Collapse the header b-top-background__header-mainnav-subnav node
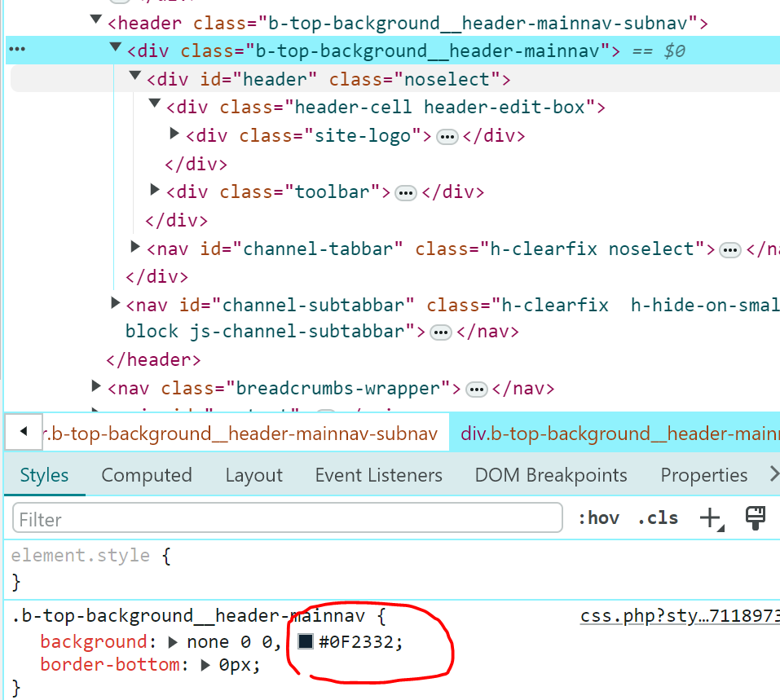This screenshot has height=700, width=780. [x=95, y=20]
